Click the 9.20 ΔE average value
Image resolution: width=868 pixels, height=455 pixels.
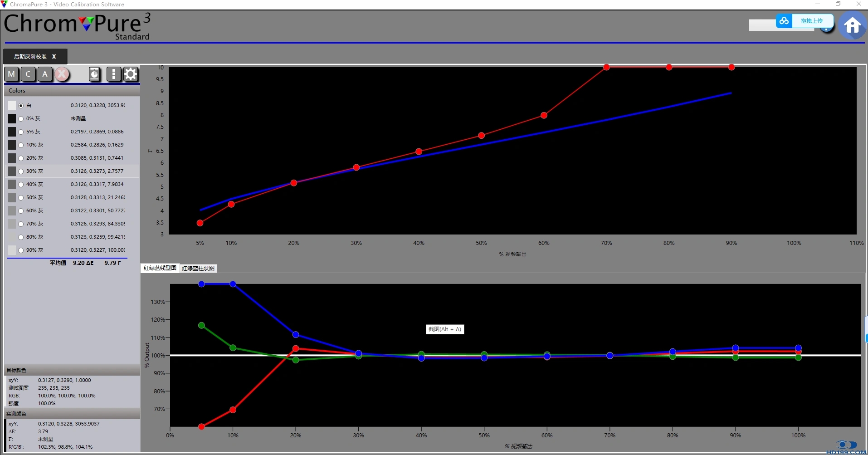[x=83, y=263]
